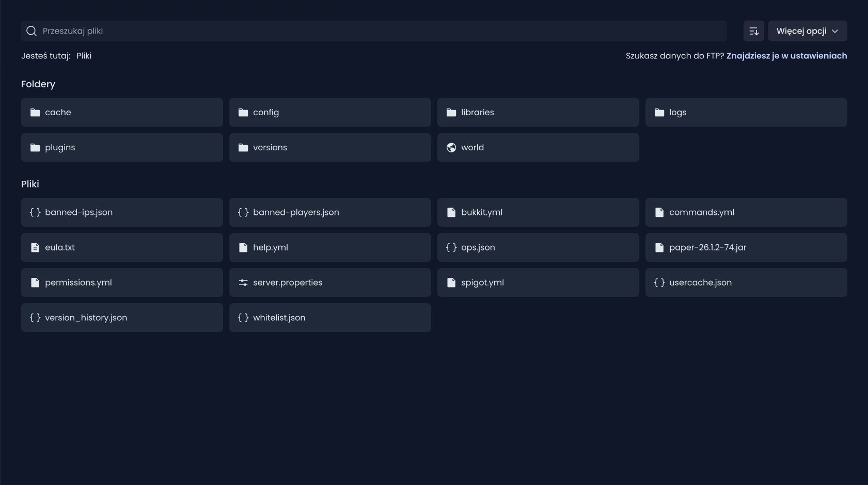868x485 pixels.
Task: Expand the Więcej opcji dropdown
Action: [x=808, y=31]
